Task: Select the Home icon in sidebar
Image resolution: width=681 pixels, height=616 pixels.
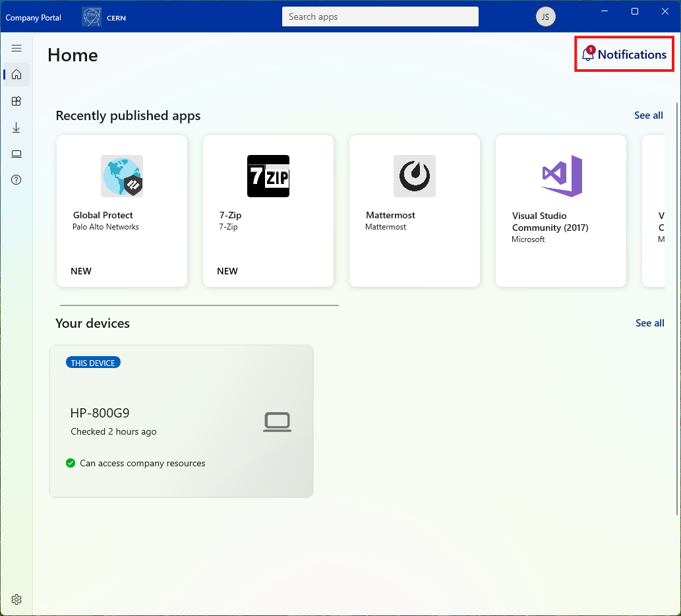Action: [x=16, y=75]
